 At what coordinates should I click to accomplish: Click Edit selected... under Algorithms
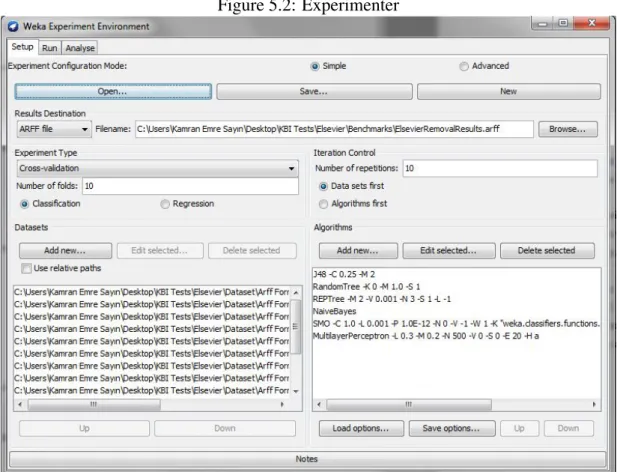(x=449, y=251)
